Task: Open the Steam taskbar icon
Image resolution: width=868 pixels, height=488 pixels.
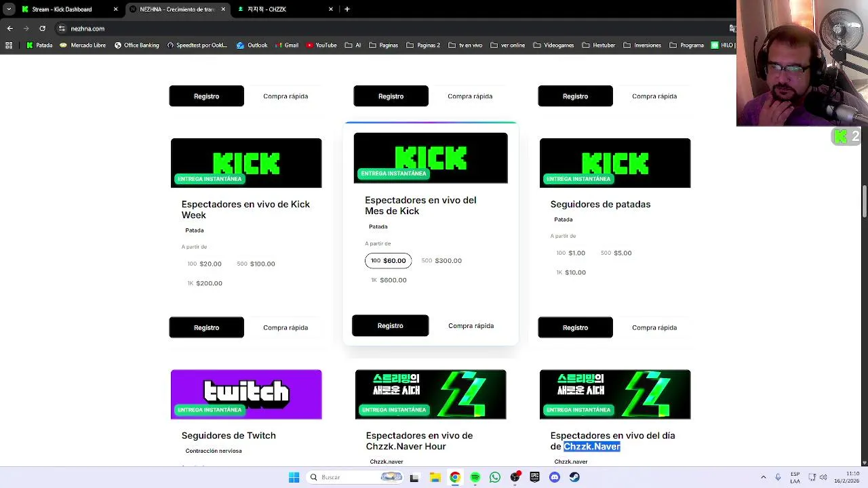Action: (575, 477)
